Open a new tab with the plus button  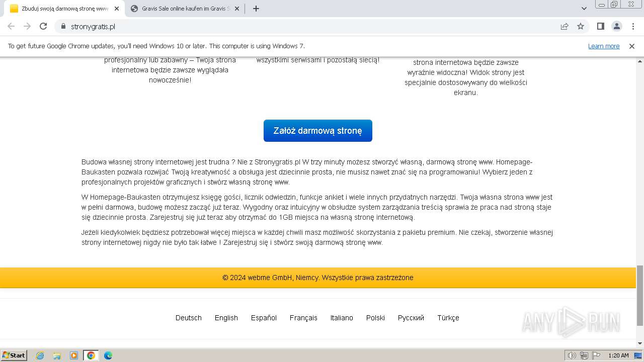(256, 9)
